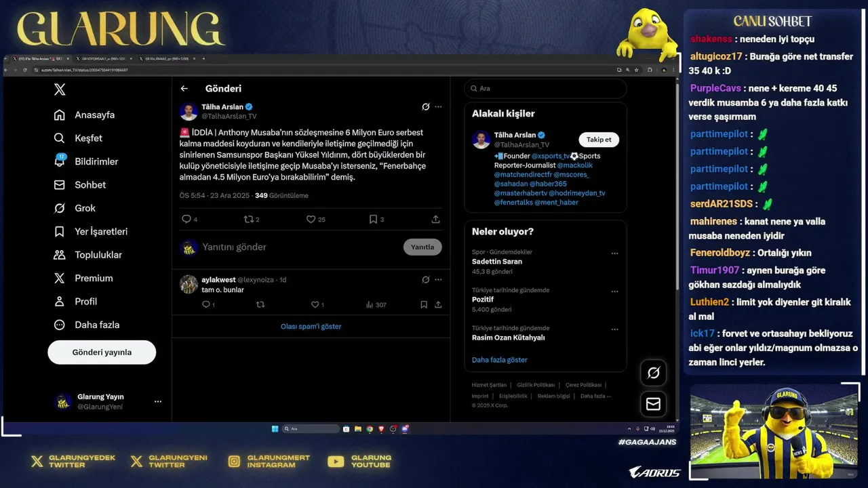Open Sadettin Saran trending topic
This screenshot has width=868, height=488.
tap(497, 262)
